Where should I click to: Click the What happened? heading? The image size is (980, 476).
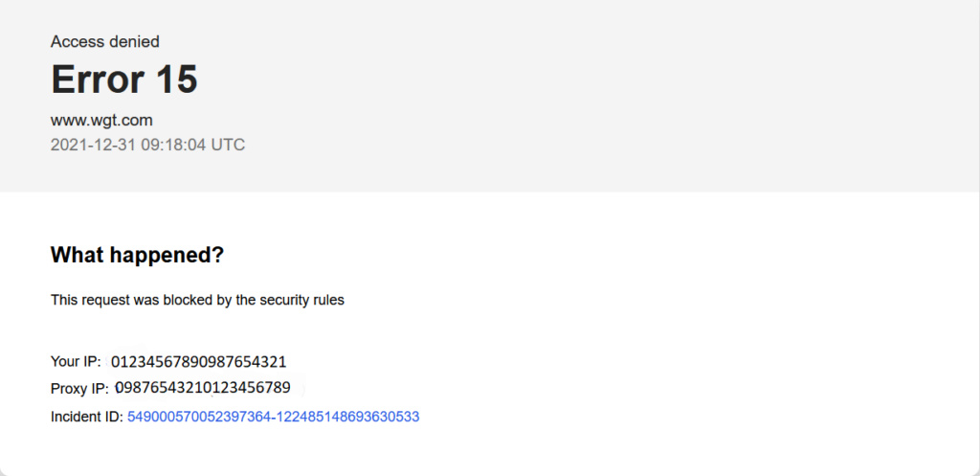[137, 255]
